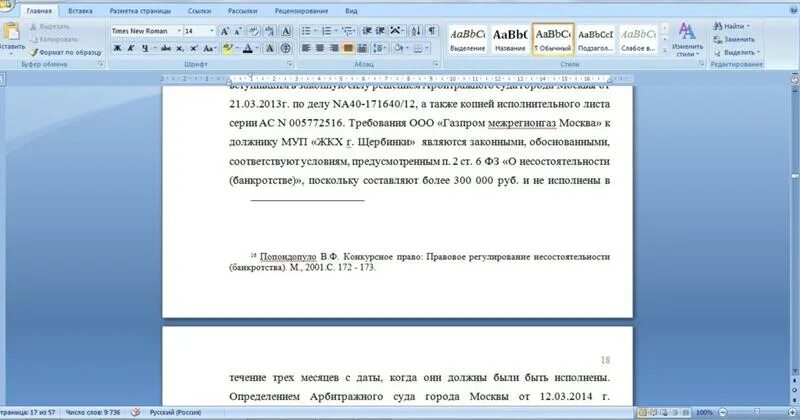The height and width of the screenshot is (420, 800).
Task: Expand styles gallery More arrow
Action: pyautogui.click(x=664, y=50)
